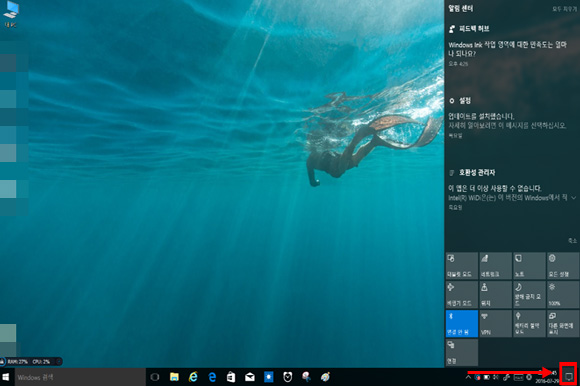Viewport: 580px width, 387px height.
Task: Expand the 호환성 관리자 notification chevron
Action: [x=574, y=198]
